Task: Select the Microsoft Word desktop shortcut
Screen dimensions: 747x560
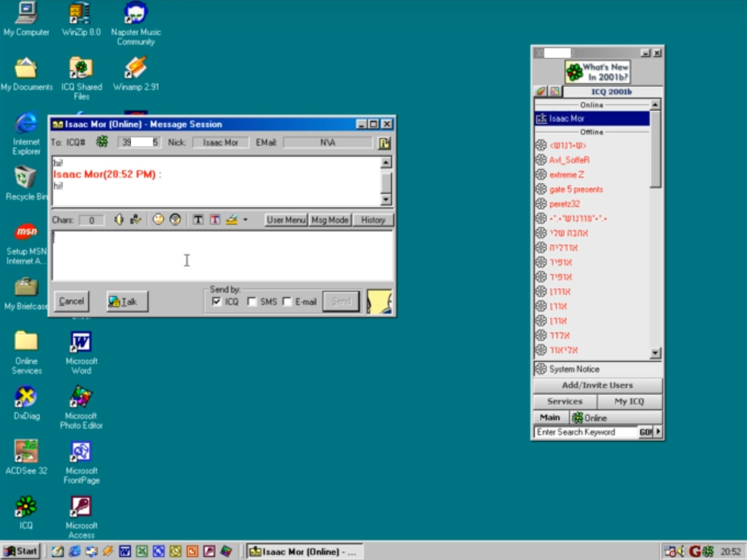Action: pyautogui.click(x=81, y=353)
